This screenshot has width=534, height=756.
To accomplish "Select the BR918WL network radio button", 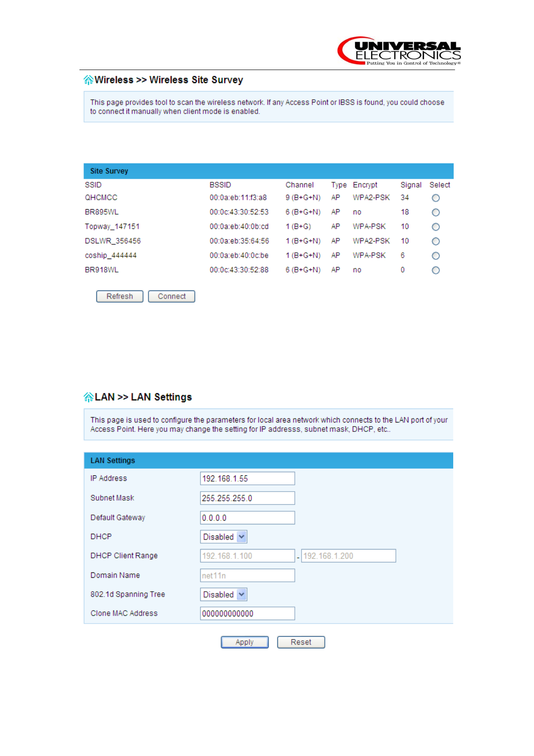I will click(435, 270).
